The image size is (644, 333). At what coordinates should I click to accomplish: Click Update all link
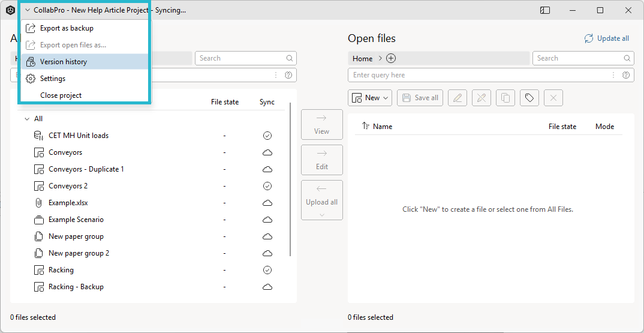(607, 38)
